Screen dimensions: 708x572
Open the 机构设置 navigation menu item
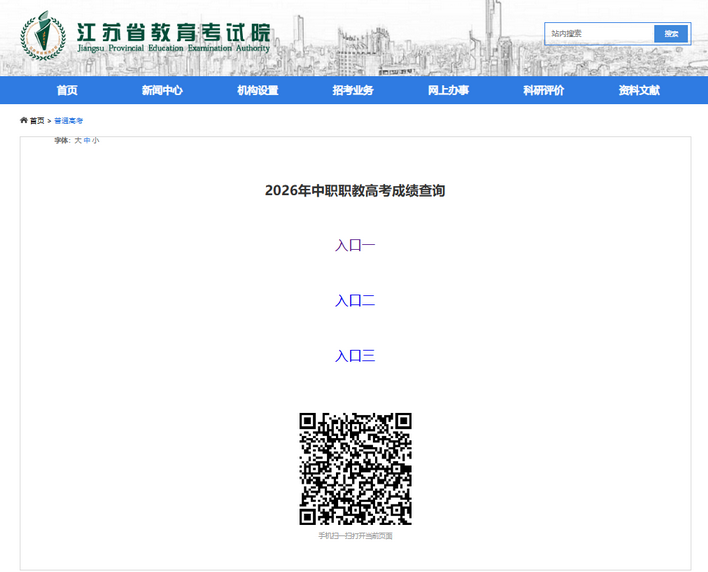point(258,90)
